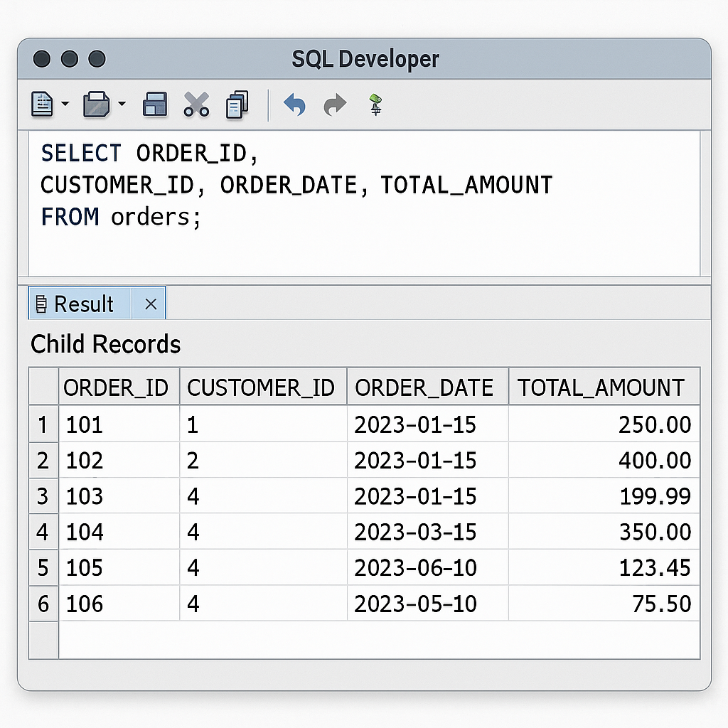Click the TOTAL_AMOUNT column header
Screen dimensions: 728x728
(x=601, y=387)
